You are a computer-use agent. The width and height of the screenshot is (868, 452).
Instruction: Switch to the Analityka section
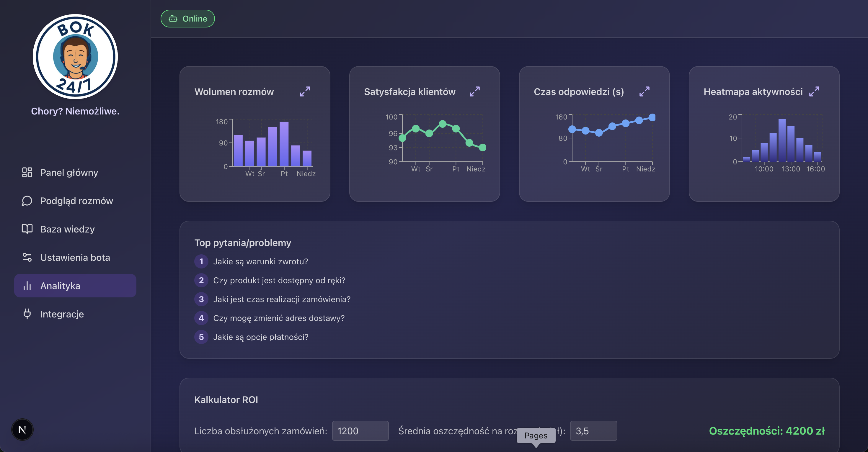point(61,286)
